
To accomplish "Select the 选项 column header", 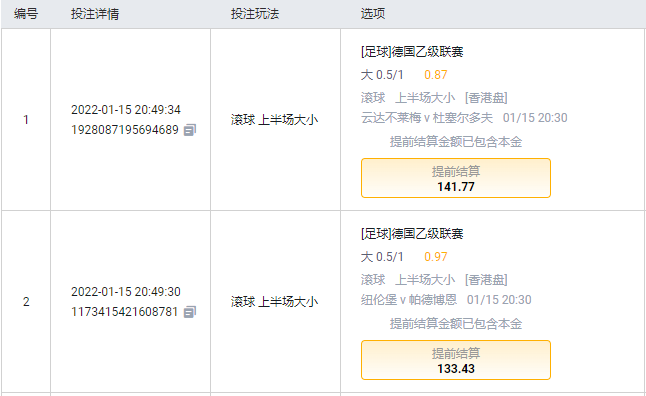I will (373, 14).
